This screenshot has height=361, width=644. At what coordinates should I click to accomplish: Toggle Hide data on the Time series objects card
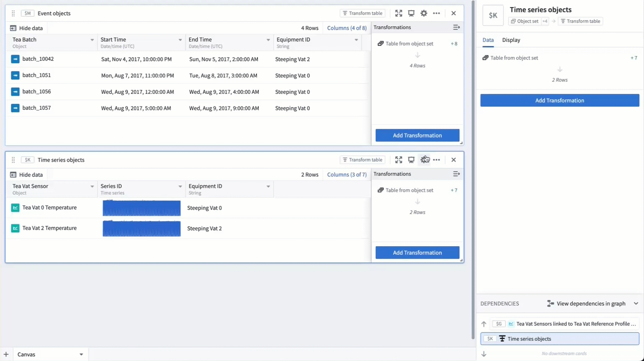point(26,174)
